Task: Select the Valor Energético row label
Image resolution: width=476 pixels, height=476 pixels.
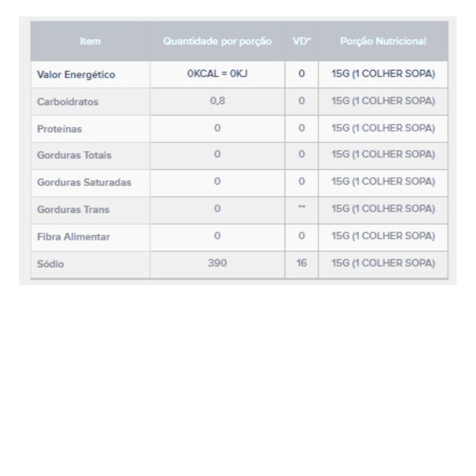Action: [76, 75]
